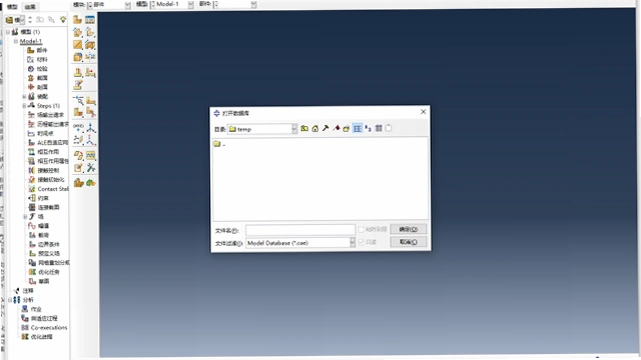
Task: Expand the Assembly tree node
Action: (24, 96)
